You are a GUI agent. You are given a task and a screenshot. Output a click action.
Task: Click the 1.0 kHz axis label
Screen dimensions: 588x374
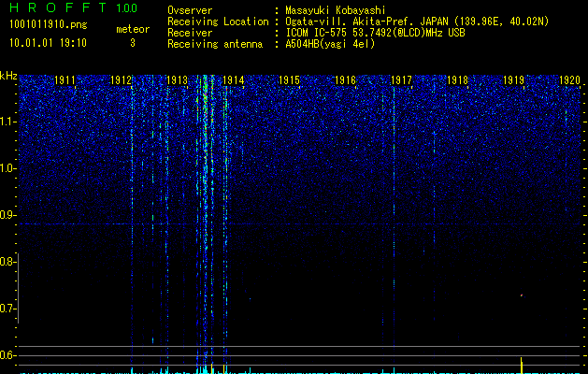(7, 168)
